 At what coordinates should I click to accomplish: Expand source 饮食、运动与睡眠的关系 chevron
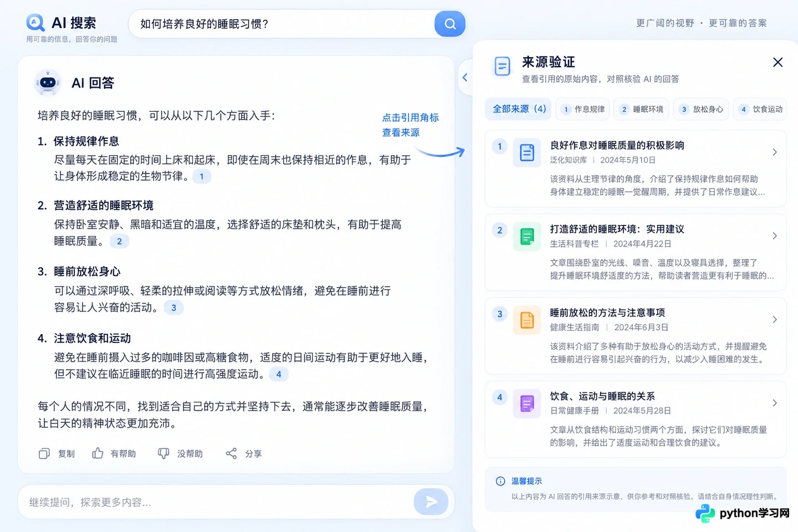point(775,403)
